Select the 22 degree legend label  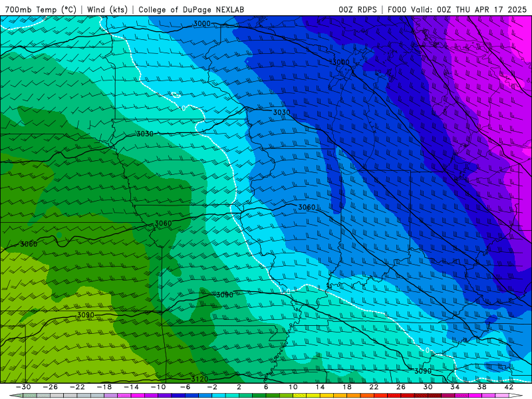click(374, 387)
